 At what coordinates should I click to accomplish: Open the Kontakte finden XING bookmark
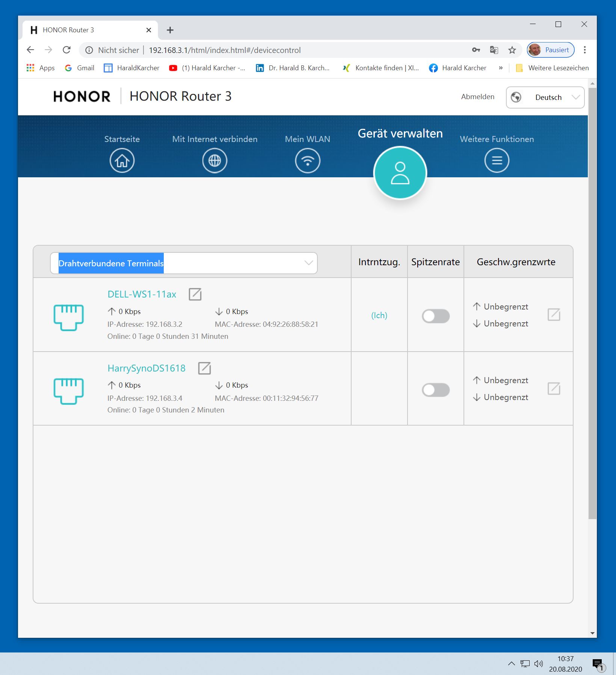coord(381,68)
